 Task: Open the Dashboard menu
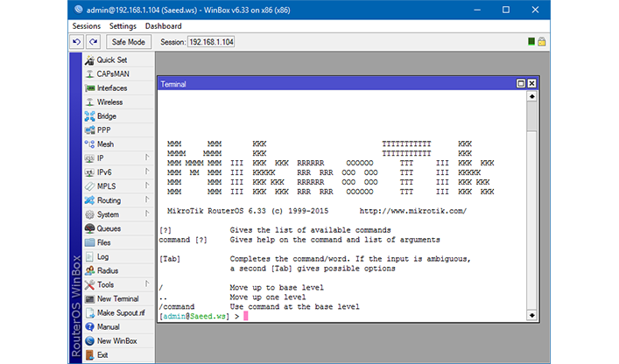(x=163, y=26)
